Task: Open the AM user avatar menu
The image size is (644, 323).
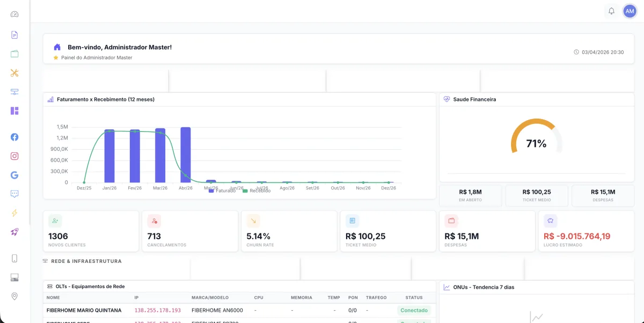Action: click(630, 11)
